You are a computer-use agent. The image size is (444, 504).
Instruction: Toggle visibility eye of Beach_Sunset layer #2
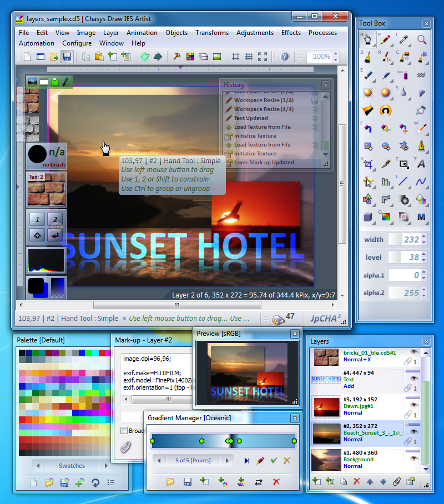point(415,431)
